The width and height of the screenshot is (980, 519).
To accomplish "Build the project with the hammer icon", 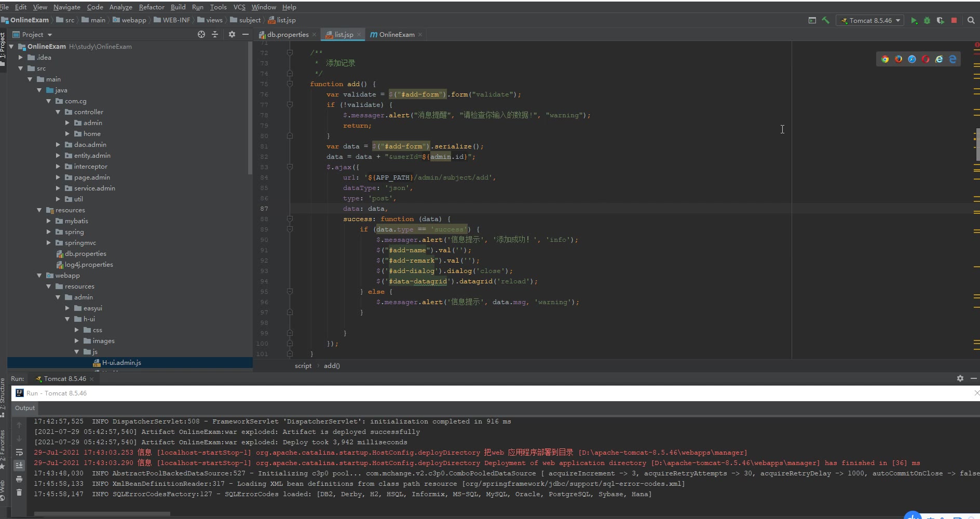I will (825, 20).
